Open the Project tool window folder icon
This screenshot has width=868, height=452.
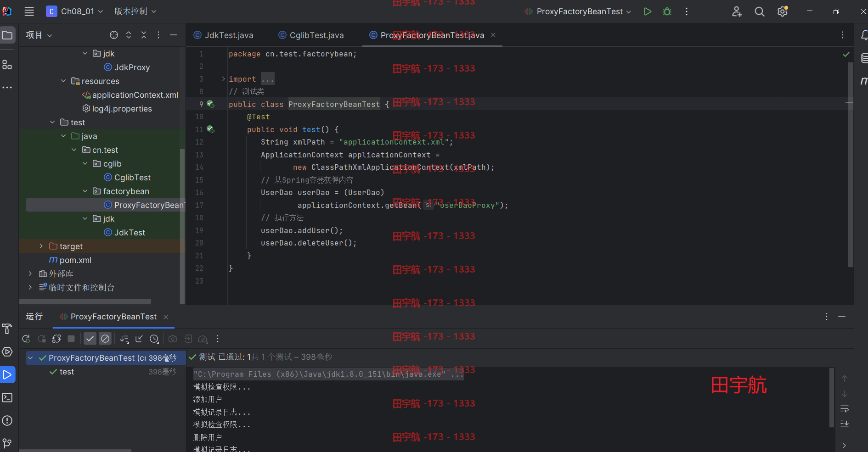pyautogui.click(x=7, y=35)
